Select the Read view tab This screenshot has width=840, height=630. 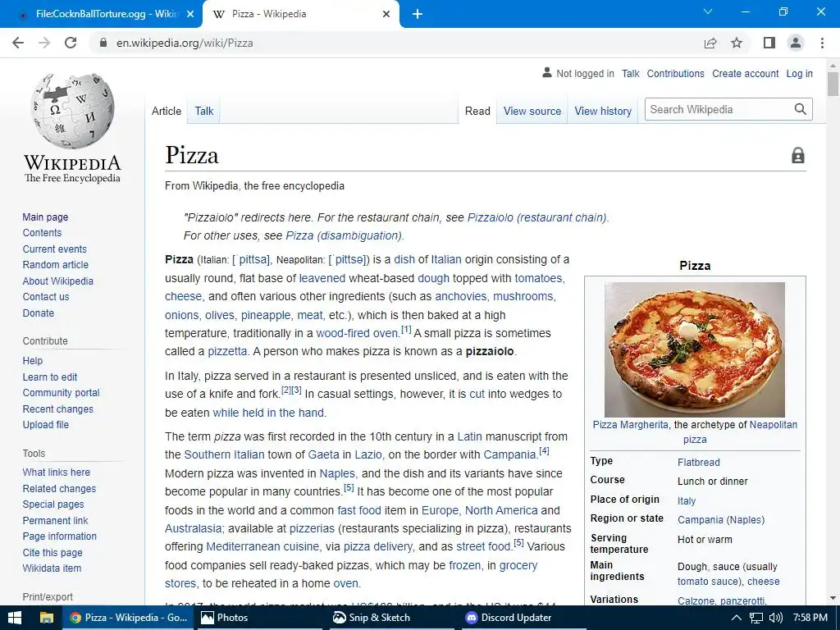click(477, 111)
